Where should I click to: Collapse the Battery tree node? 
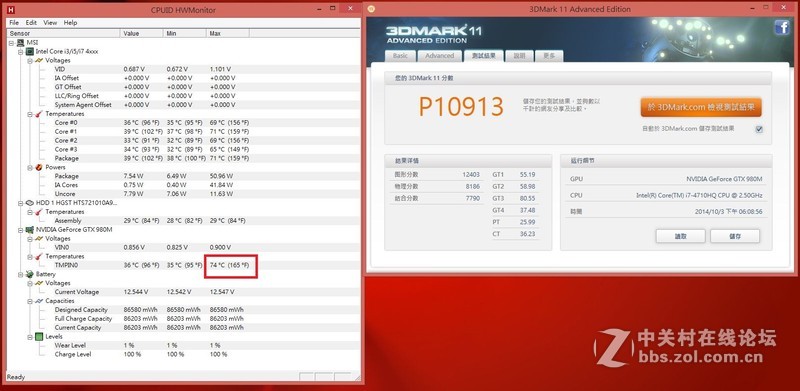click(21, 274)
